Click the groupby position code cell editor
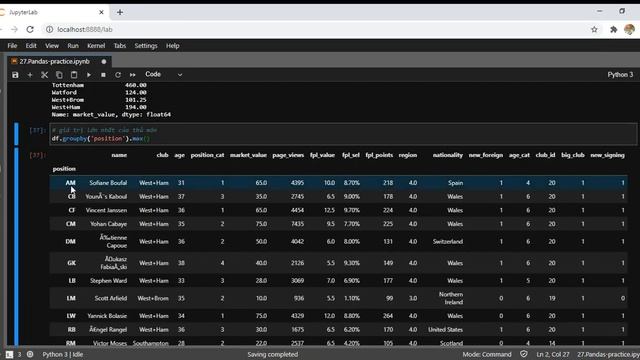The height and width of the screenshot is (360, 640). pos(343,134)
